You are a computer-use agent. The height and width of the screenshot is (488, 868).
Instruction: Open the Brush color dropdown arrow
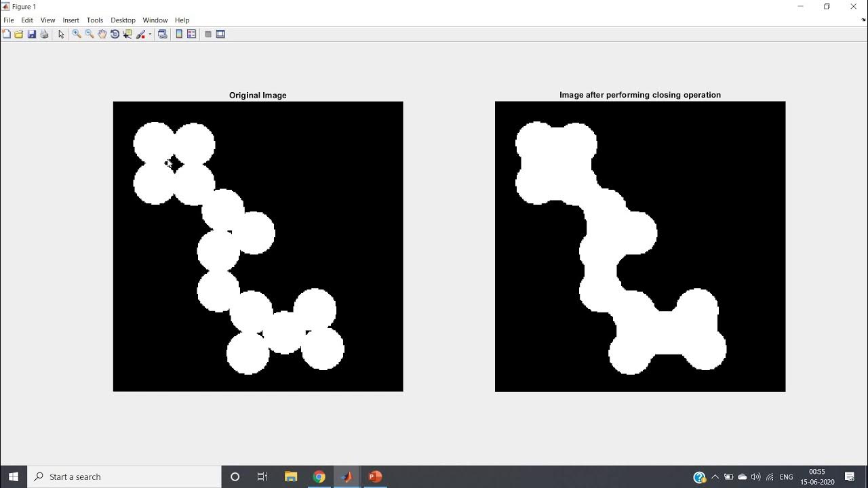click(x=150, y=34)
